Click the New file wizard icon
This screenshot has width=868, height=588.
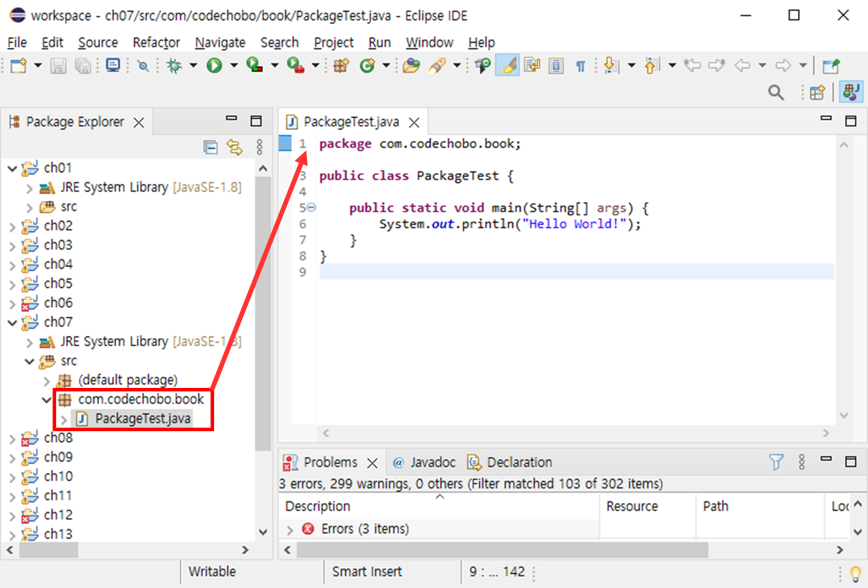19,66
